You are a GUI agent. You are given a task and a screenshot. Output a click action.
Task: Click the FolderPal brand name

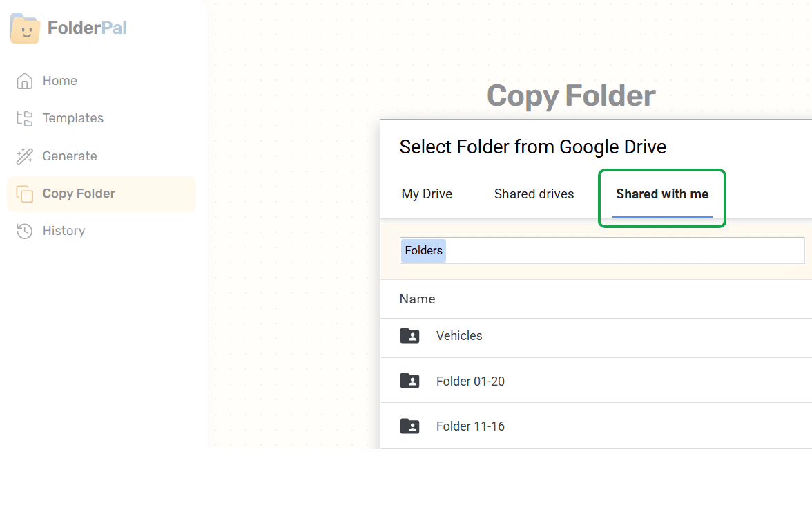87,28
